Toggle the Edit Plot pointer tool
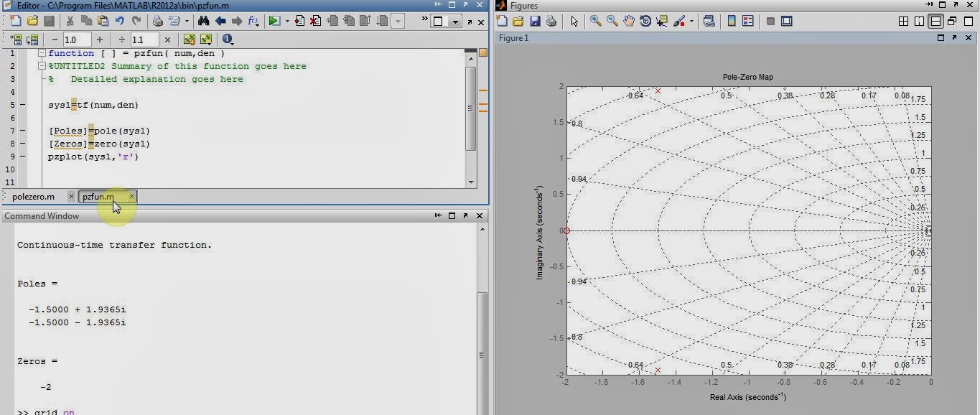Image resolution: width=980 pixels, height=415 pixels. (x=574, y=22)
